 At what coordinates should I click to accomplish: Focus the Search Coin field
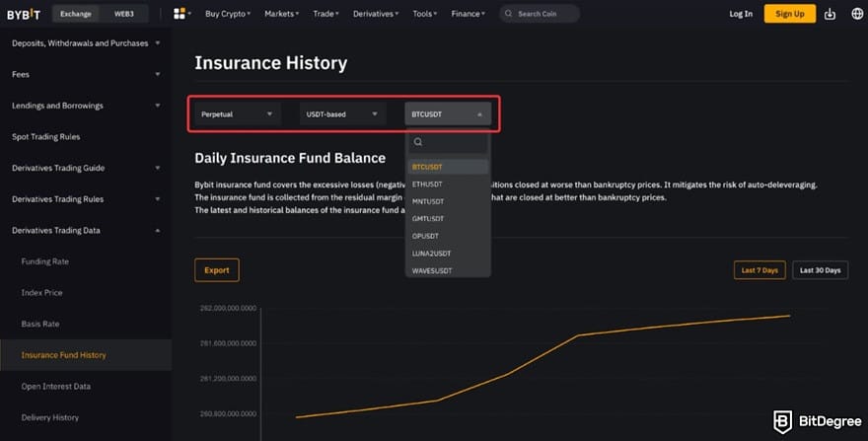point(540,14)
